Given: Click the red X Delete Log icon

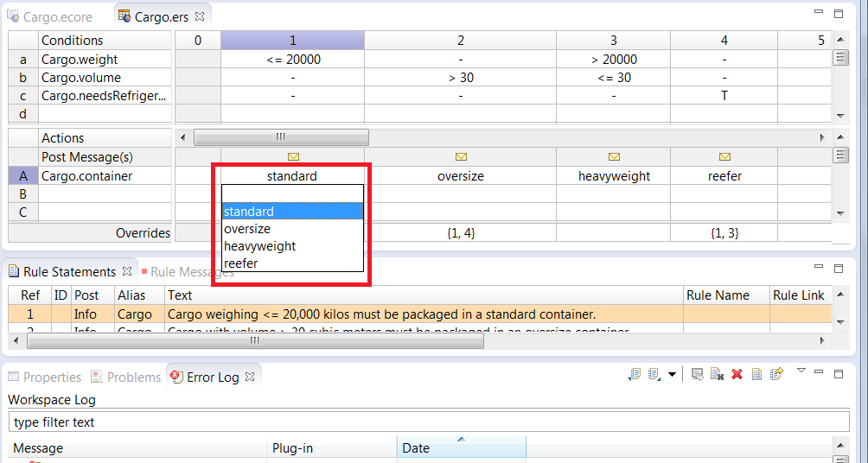Looking at the screenshot, I should click(x=737, y=375).
